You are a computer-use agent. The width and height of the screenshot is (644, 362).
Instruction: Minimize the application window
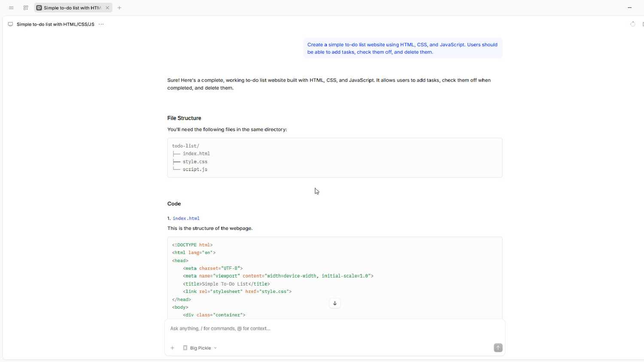pyautogui.click(x=630, y=8)
